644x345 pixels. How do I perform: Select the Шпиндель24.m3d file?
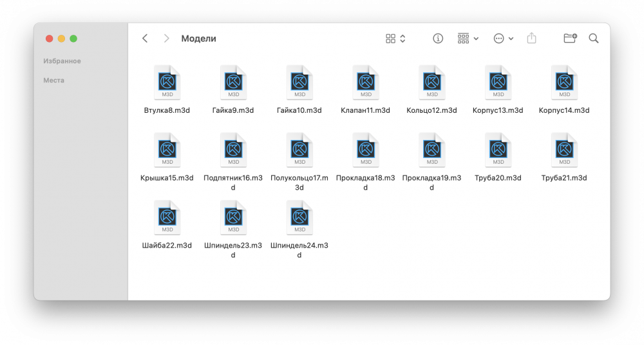tap(299, 218)
